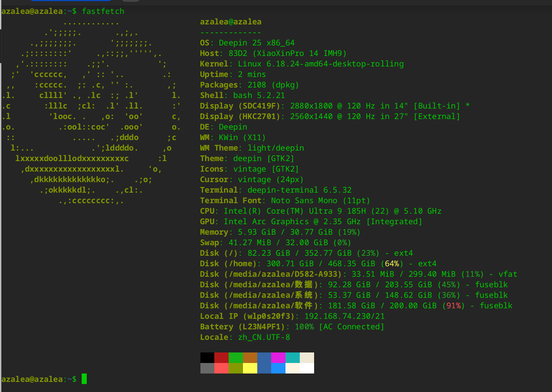Select the 'CPU: Intel(R) Core(TM) Ultra 9 185H' line
Viewport: 552px width, 392px height.
[x=321, y=211]
